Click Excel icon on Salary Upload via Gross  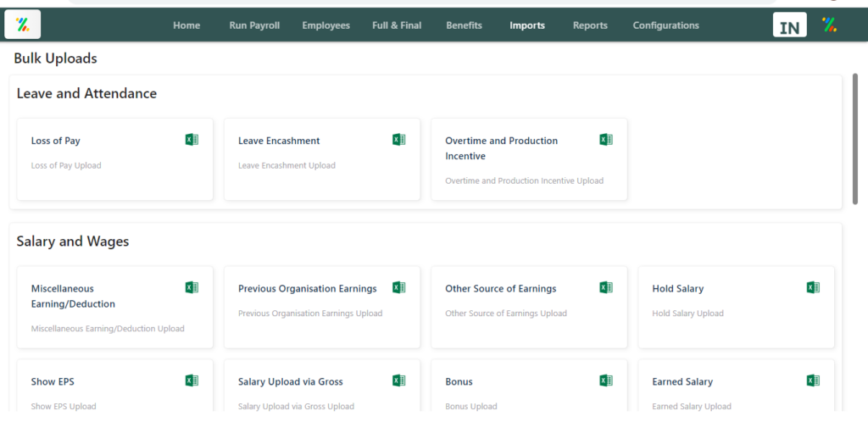point(398,380)
